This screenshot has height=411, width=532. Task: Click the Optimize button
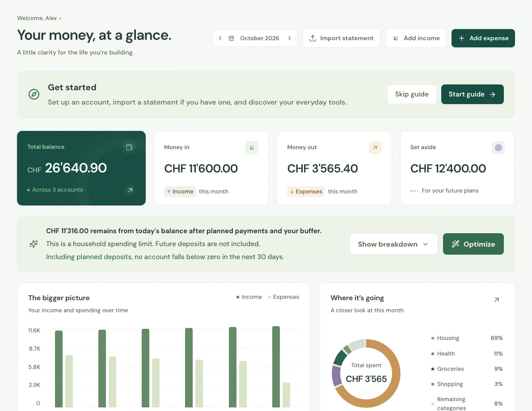point(473,244)
